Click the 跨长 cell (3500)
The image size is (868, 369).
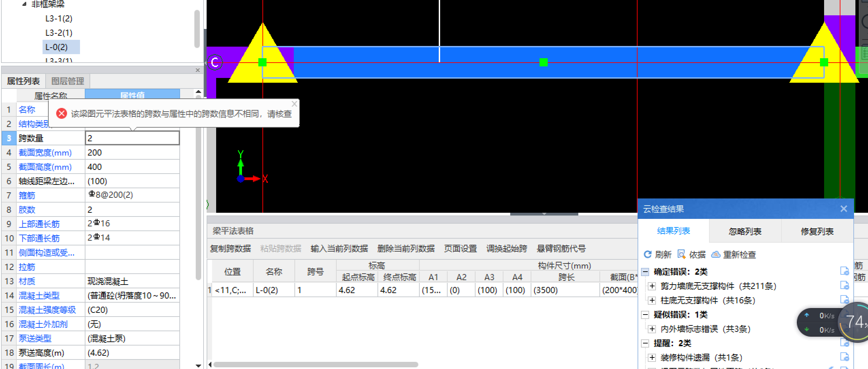coord(565,290)
